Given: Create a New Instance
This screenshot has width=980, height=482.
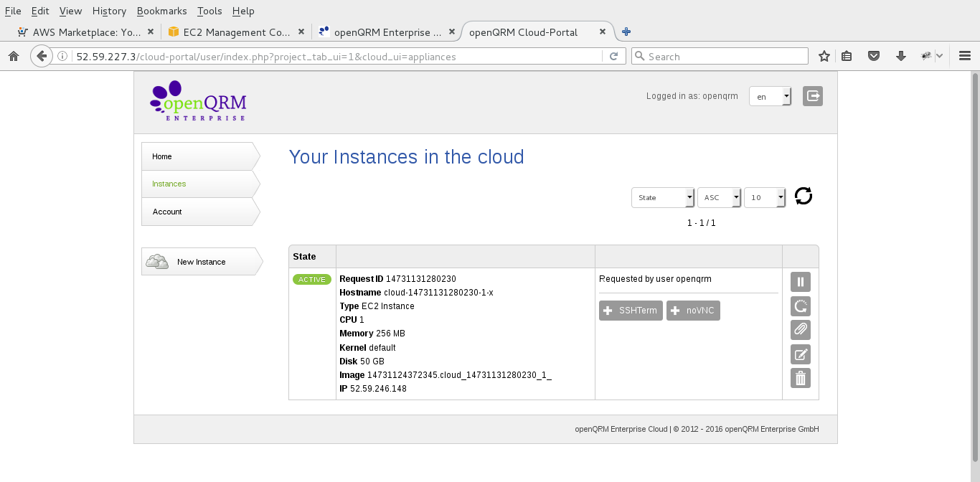Looking at the screenshot, I should point(202,262).
